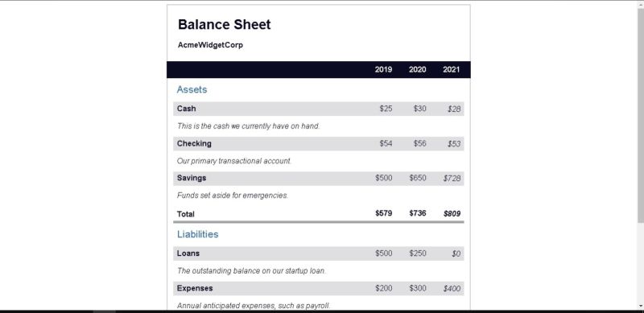
Task: Click the Assets section heading
Action: [192, 89]
